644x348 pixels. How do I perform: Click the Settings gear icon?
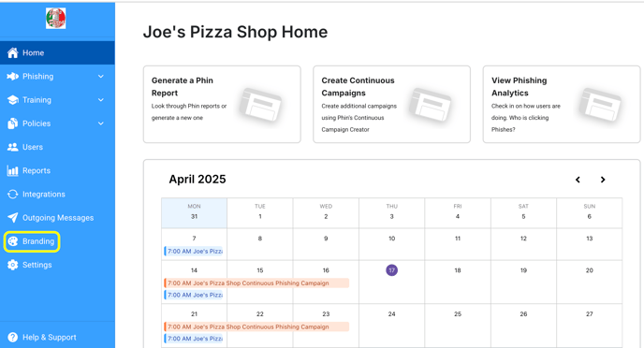(x=13, y=265)
